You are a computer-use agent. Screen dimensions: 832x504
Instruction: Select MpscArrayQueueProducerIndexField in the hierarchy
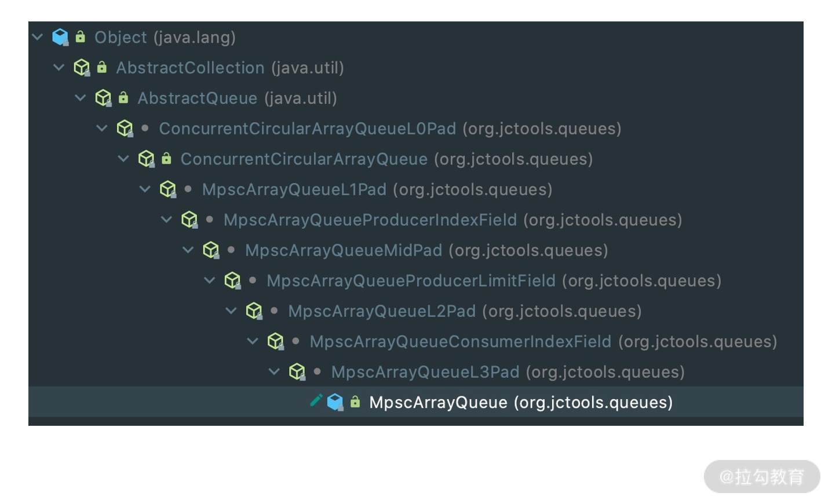370,220
